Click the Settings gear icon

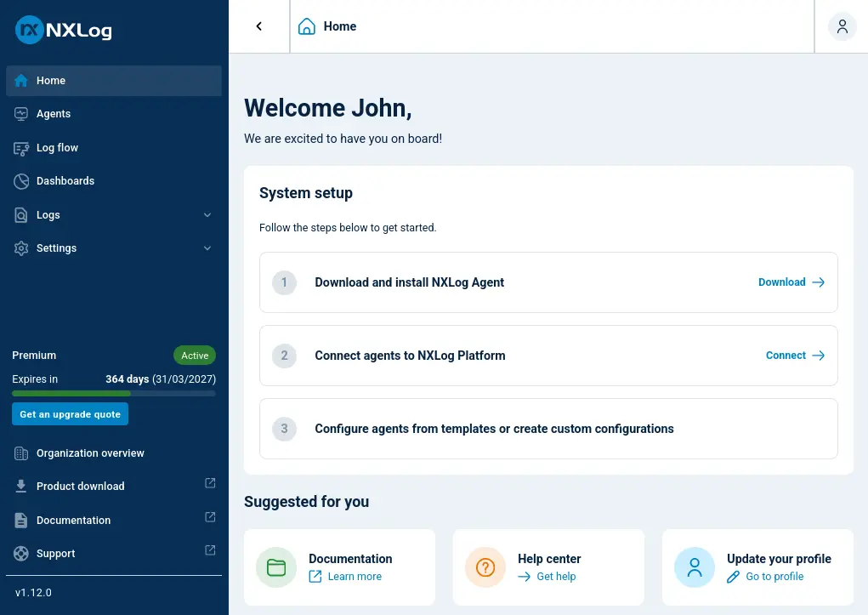click(21, 248)
